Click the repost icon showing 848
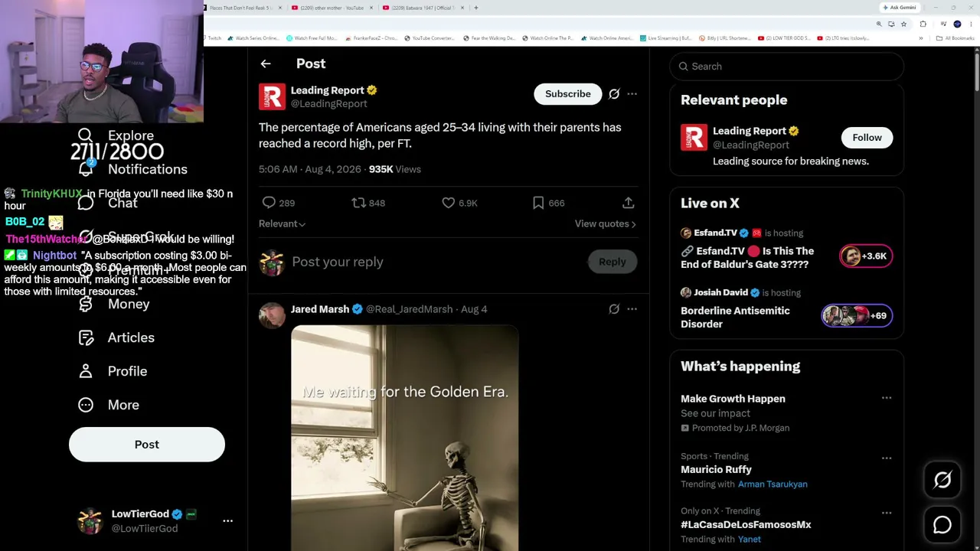 358,203
